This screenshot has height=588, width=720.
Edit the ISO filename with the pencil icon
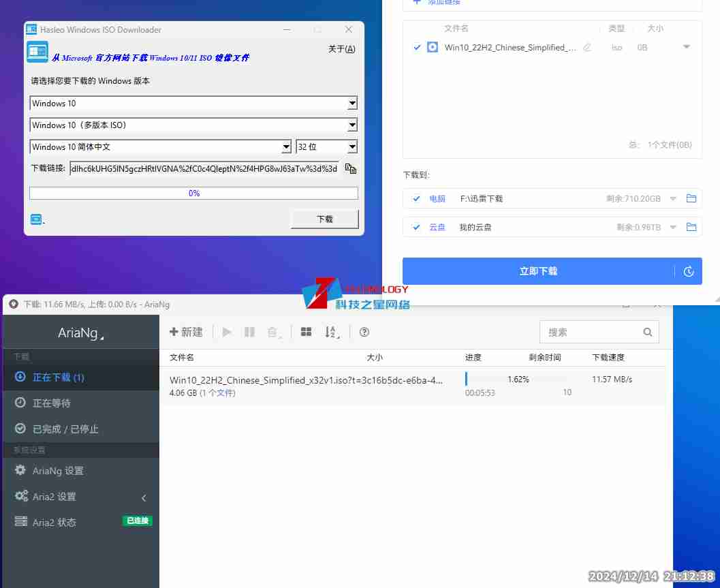point(586,48)
